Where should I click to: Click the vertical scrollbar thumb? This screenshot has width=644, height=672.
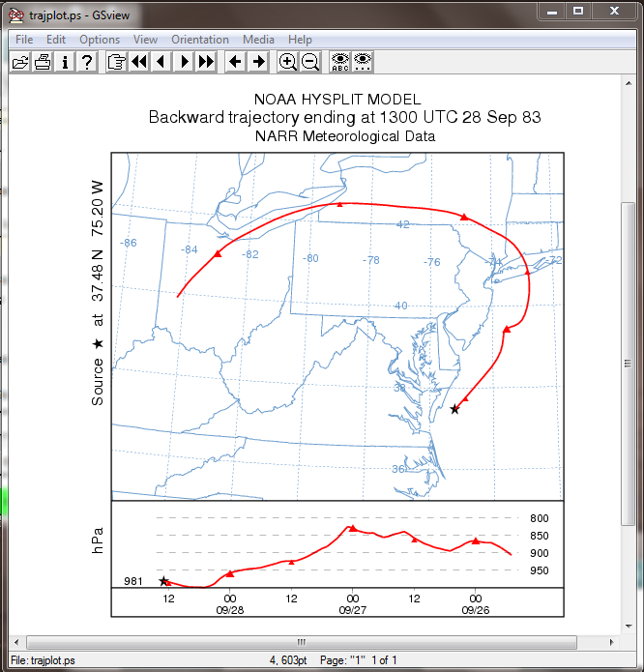pyautogui.click(x=629, y=364)
